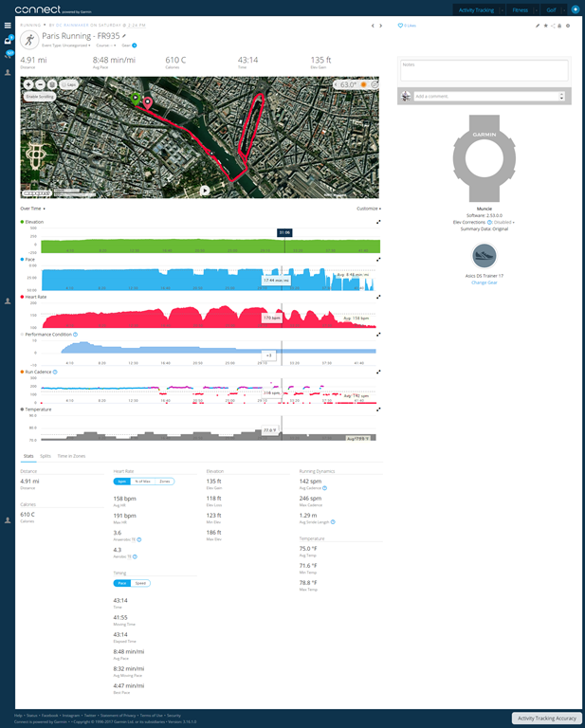Image resolution: width=585 pixels, height=728 pixels.
Task: Zoom out on the route map
Action: 40,84
